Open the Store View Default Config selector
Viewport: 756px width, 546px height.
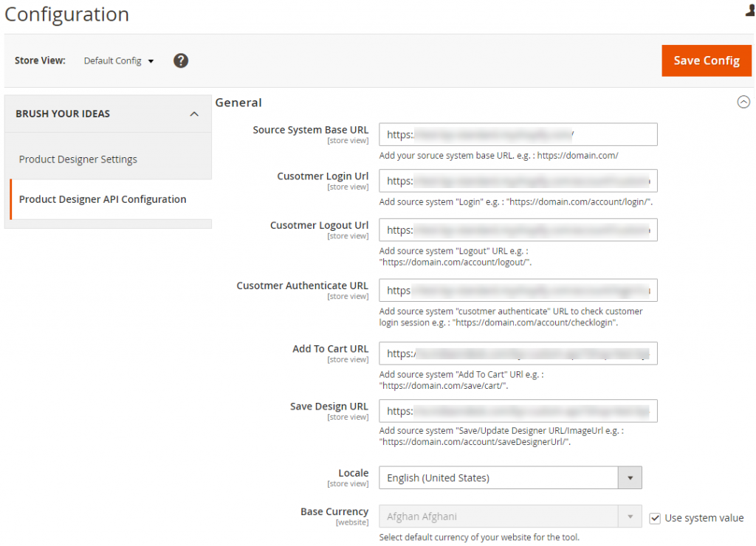pos(118,61)
